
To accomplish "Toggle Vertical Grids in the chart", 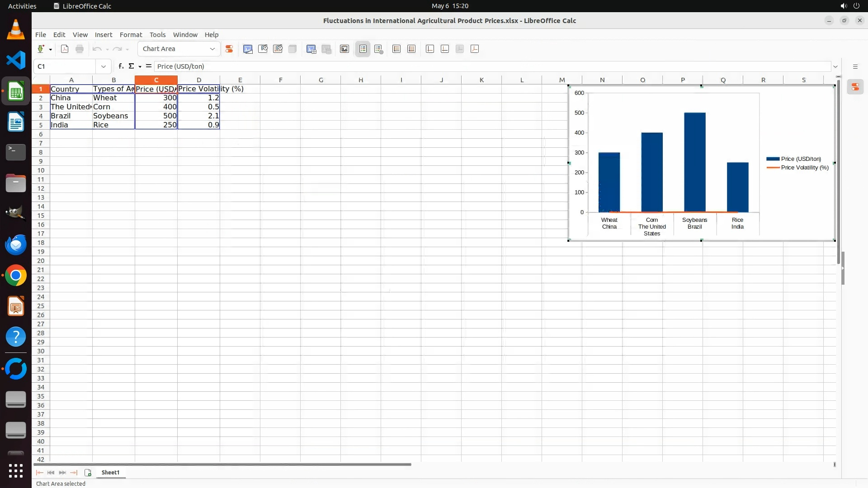I will (x=411, y=49).
